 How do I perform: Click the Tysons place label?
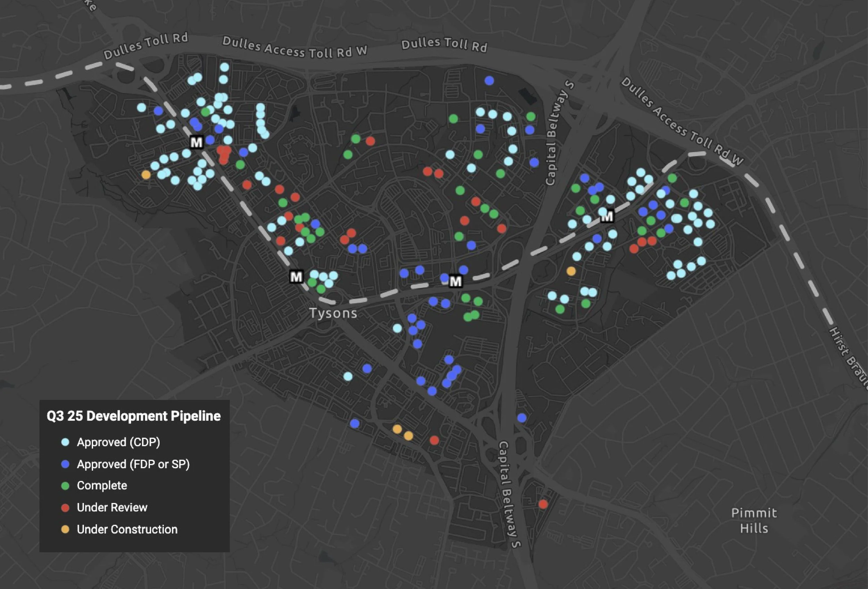(334, 313)
